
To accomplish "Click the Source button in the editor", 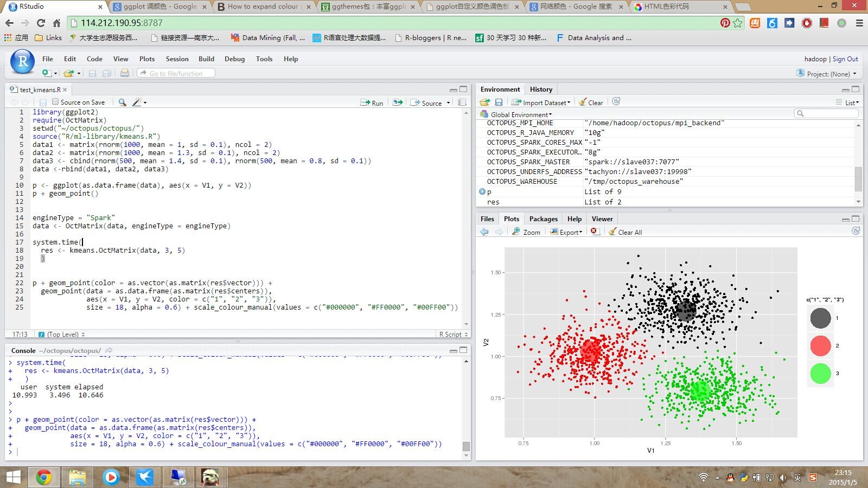I will coord(427,102).
